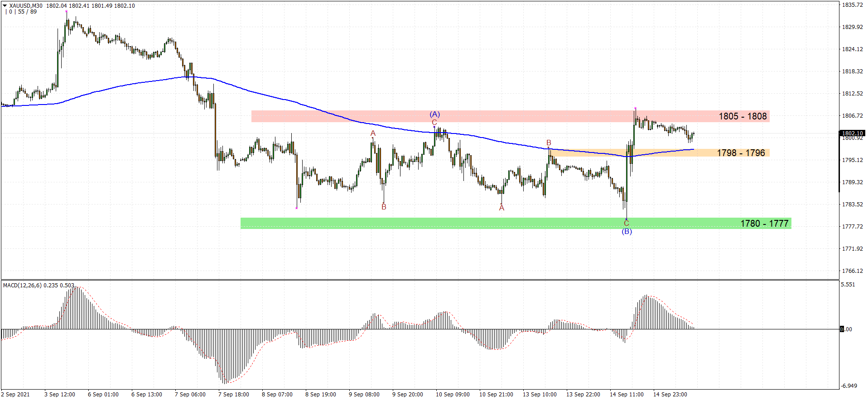Viewport: 868px width, 400px height.
Task: Click the 1806.72 price axis label
Action: click(852, 116)
